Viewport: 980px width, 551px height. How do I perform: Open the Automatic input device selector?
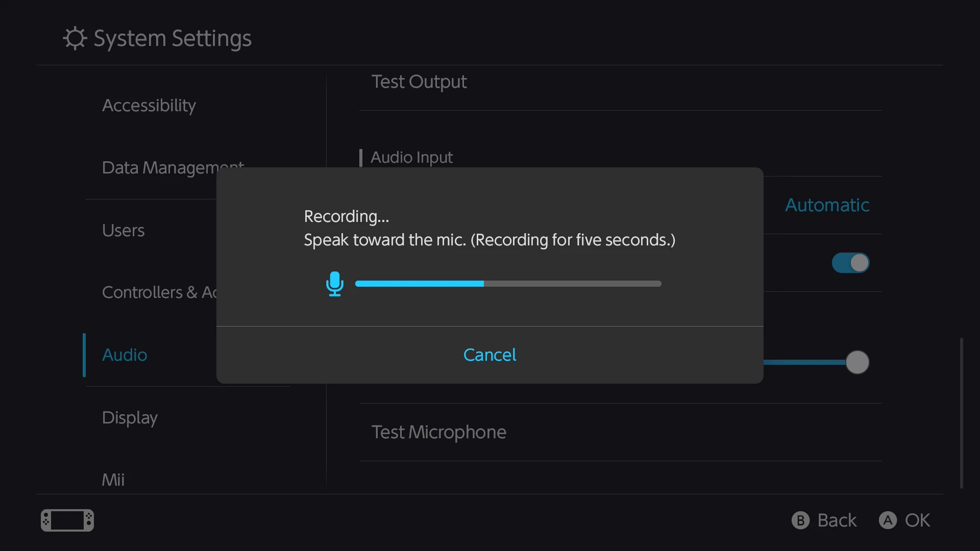827,205
